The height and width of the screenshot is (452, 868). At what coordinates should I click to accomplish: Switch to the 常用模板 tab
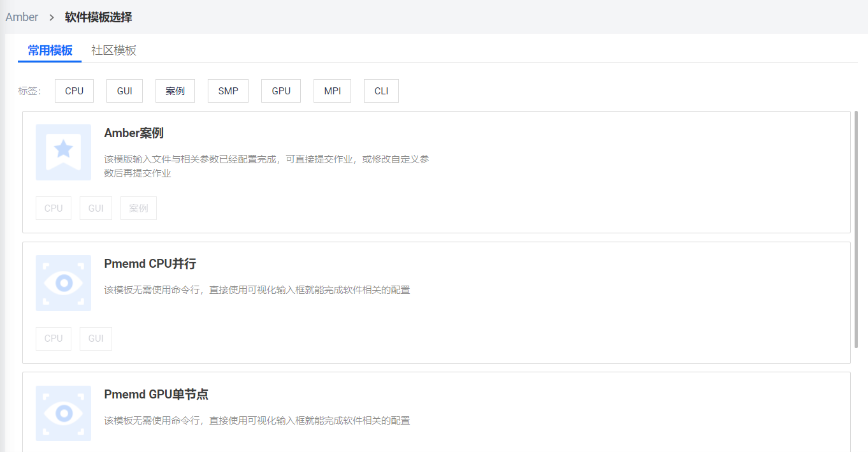50,50
